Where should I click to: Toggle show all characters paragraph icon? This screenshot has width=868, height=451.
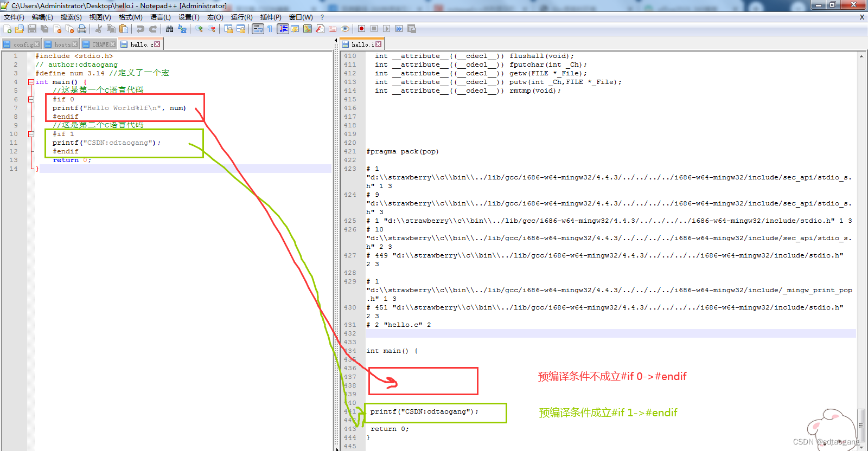[270, 29]
